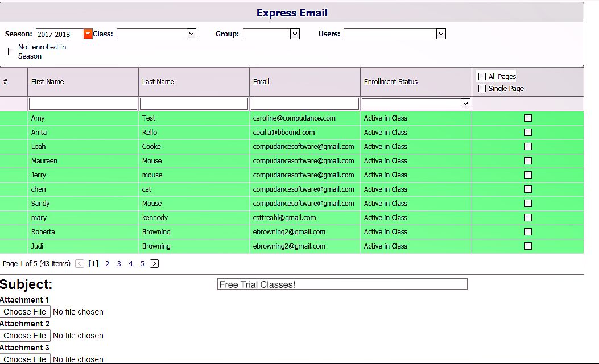Select the checkbox for Amy Test
The width and height of the screenshot is (599, 364).
[528, 118]
